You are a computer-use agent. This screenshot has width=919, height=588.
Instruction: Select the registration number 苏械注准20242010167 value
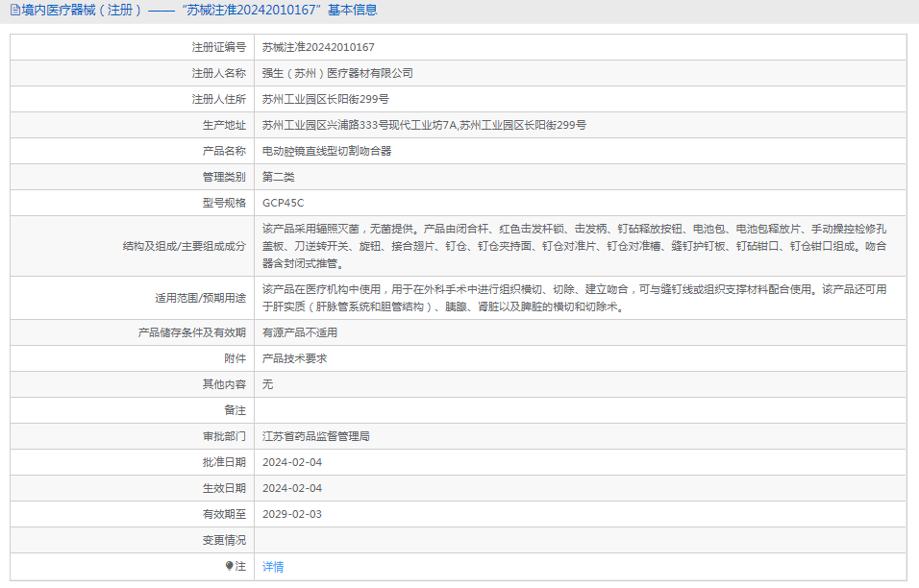pyautogui.click(x=318, y=47)
